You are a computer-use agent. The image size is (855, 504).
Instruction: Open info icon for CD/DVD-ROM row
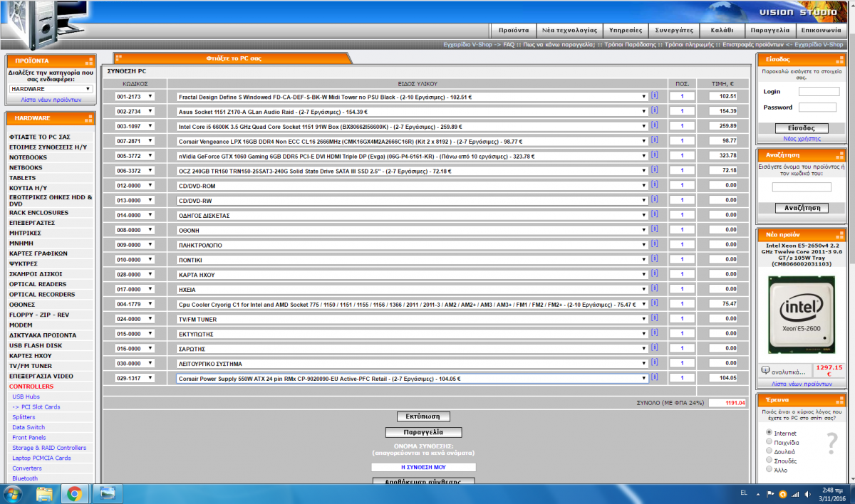click(655, 185)
